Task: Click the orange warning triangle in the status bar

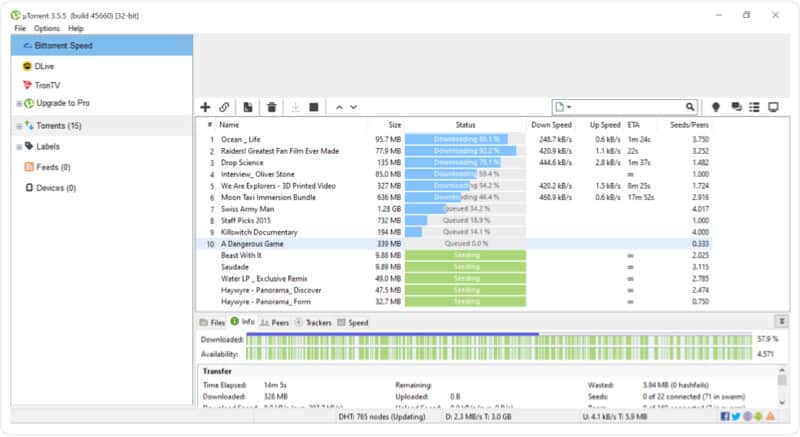Action: pos(770,417)
